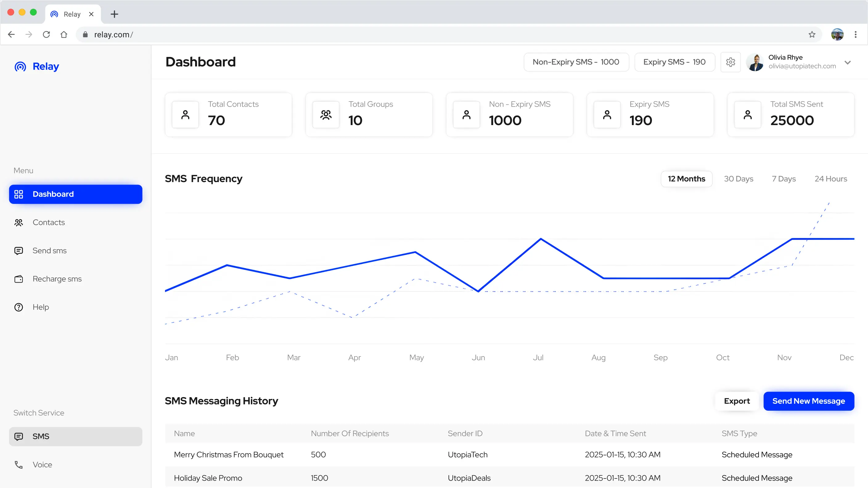Screen dimensions: 868x488
Task: Click the Relay logo
Action: [36, 66]
